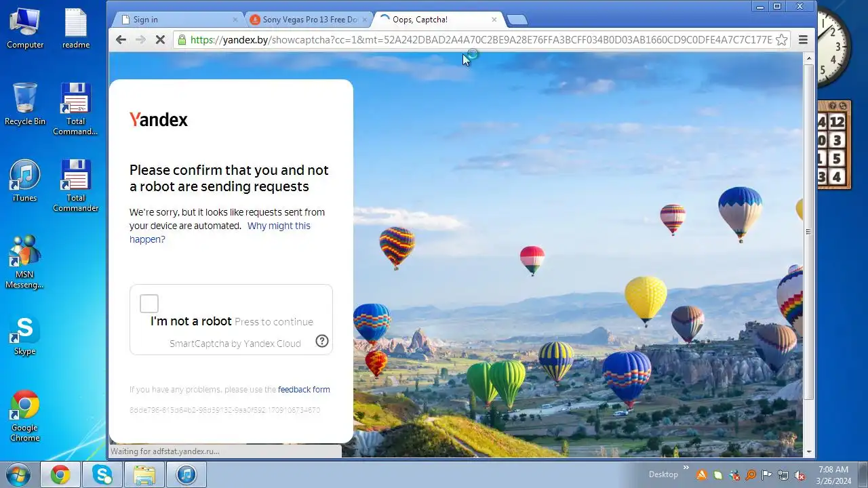Click the clock gadget on the desktop
The image size is (868, 488).
click(833, 47)
